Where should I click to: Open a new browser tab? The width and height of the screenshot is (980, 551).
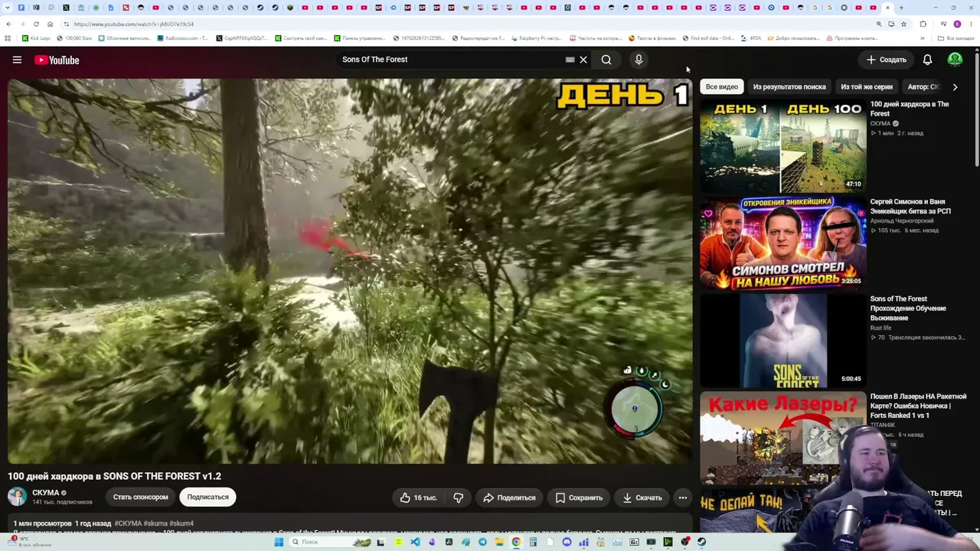(x=901, y=8)
